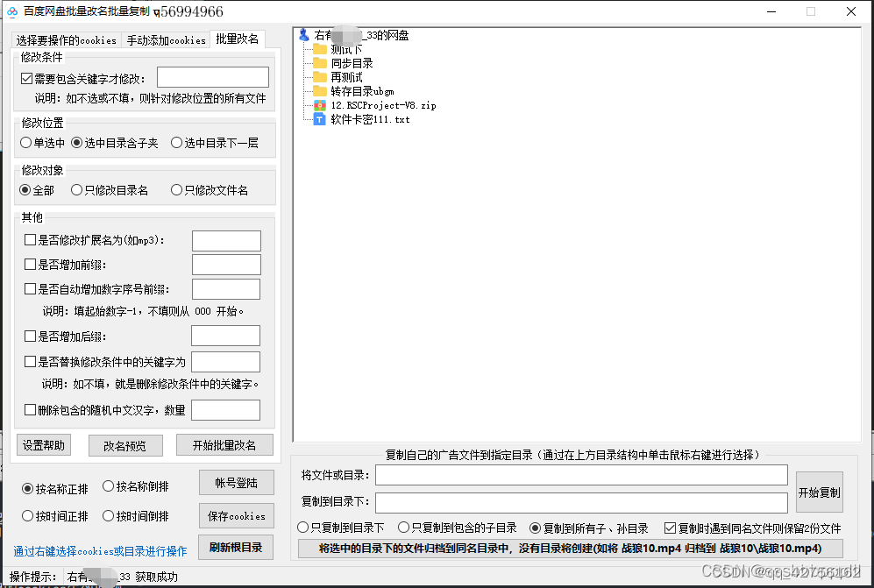Enable 是否修改扩展名为 checkbox

pos(30,239)
